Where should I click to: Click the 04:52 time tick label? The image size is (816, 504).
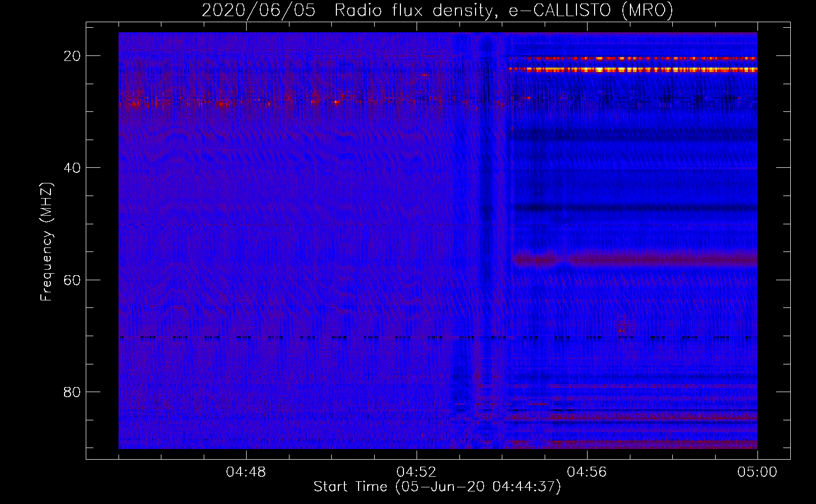coord(417,472)
